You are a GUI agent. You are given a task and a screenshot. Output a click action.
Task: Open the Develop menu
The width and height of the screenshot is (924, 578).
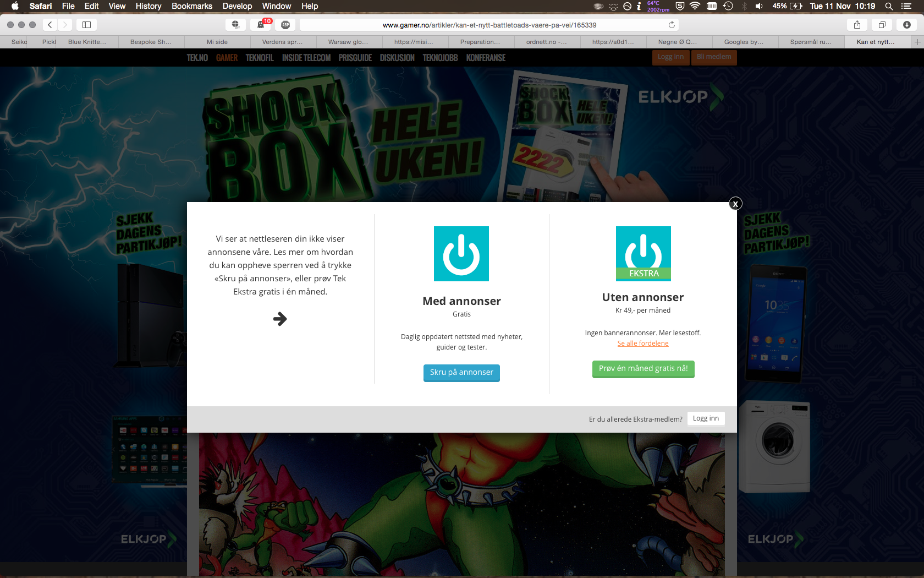click(237, 6)
